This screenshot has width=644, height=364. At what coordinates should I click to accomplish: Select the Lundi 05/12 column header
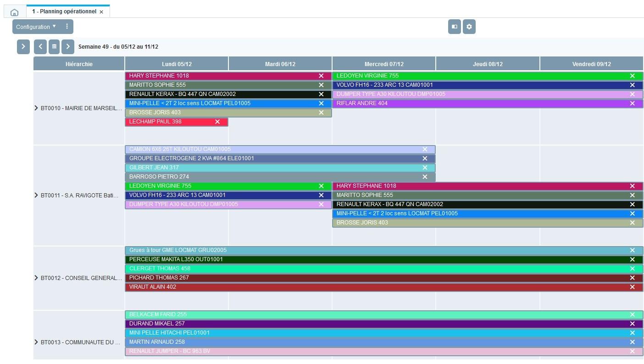click(177, 64)
